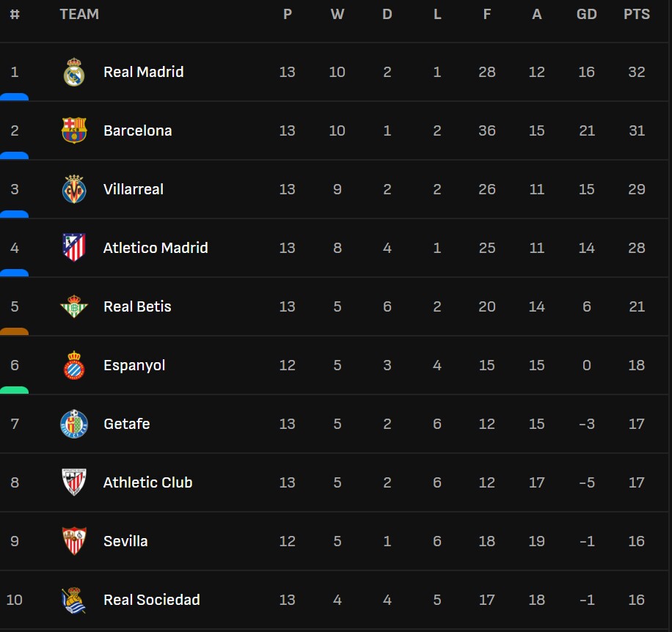Open the Atletico Madrid team name
Viewport: 672px width, 632px height.
(156, 248)
